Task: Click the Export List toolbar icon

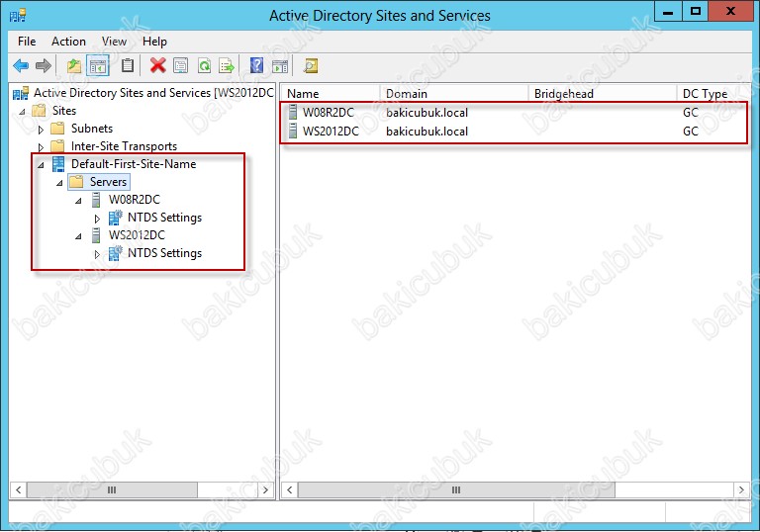Action: (x=227, y=65)
